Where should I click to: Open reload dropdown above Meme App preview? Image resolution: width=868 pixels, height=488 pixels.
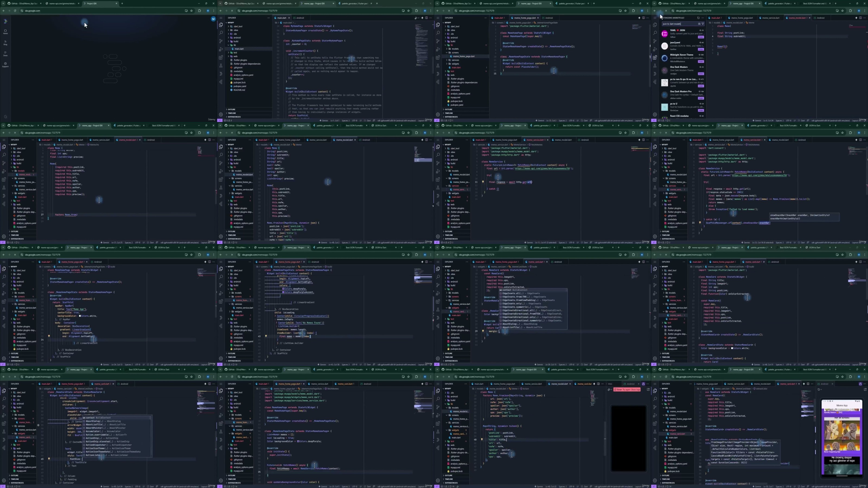pos(822,390)
